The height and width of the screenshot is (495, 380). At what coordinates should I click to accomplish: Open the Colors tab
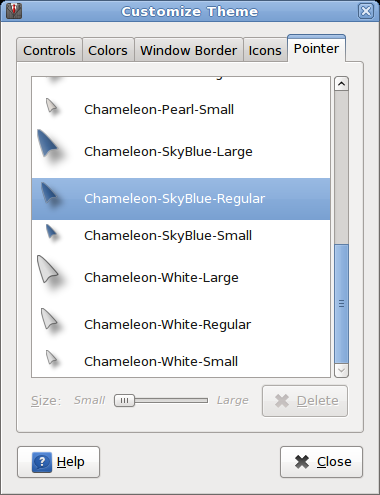108,50
